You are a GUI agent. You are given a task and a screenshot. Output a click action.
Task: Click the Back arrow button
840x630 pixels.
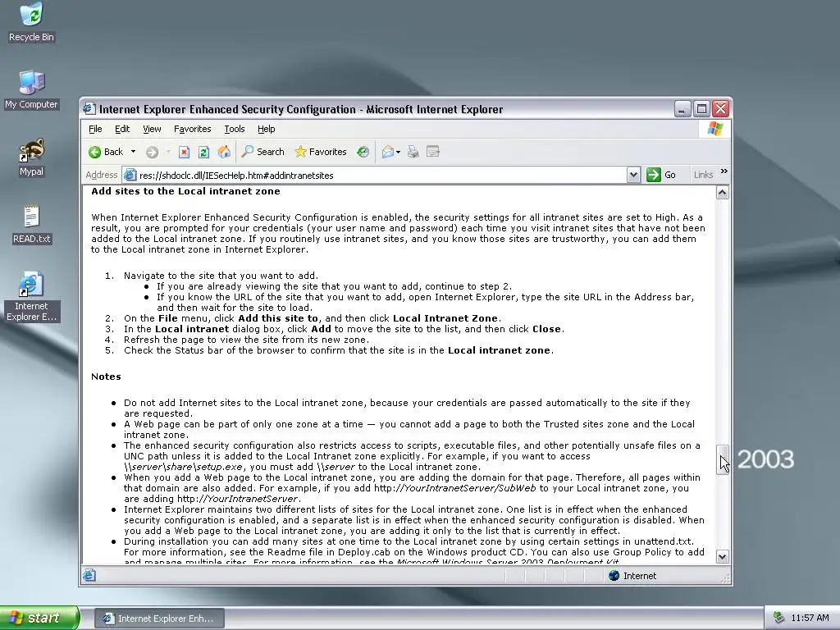tap(106, 152)
